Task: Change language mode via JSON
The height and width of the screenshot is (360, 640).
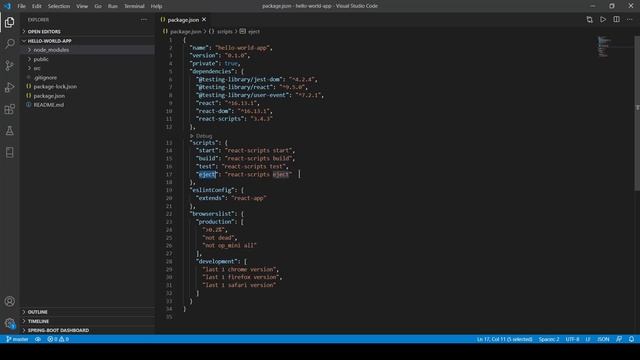Action: tap(603, 339)
